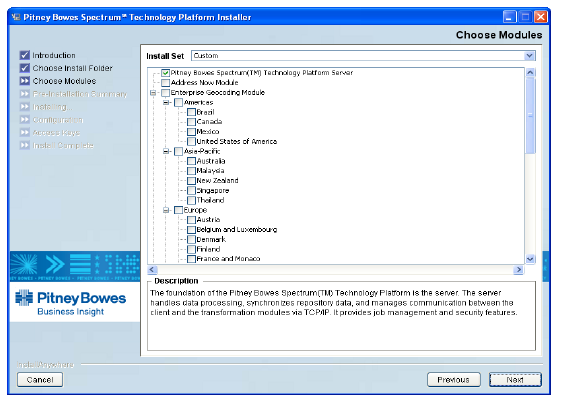
Task: Click the Choose Modules step arrow icon
Action: click(25, 81)
